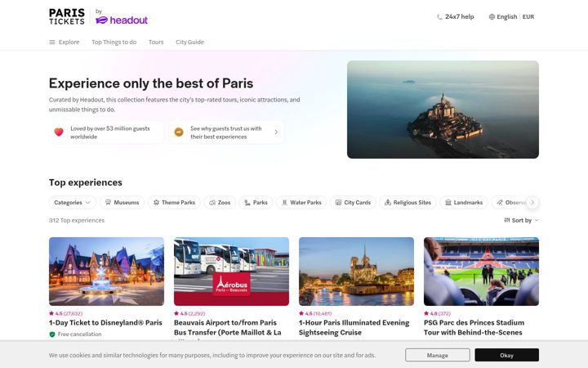Select the Museums category chip
The width and height of the screenshot is (588, 368).
coord(122,203)
